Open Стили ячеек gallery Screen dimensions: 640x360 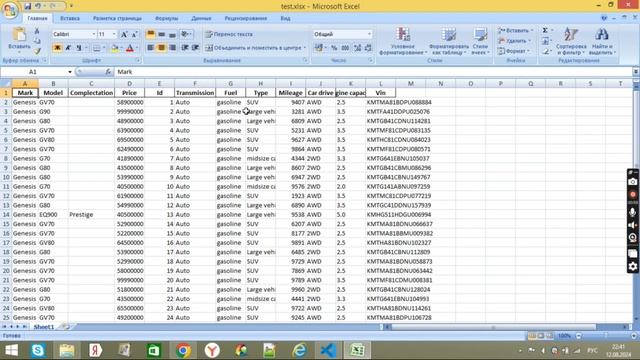pyautogui.click(x=480, y=41)
